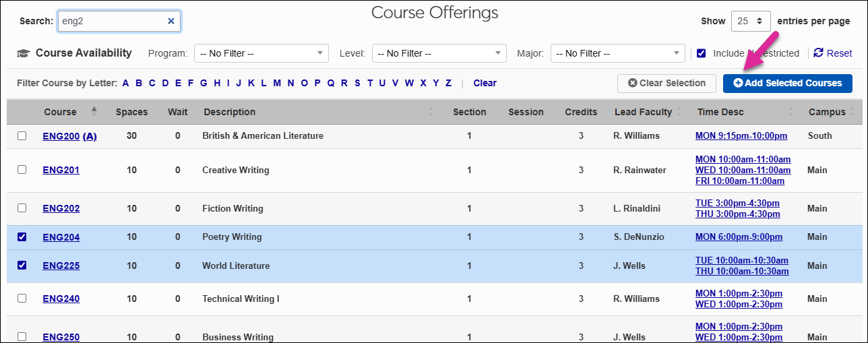Click the WED 10:00am-11:00am time link

tap(743, 170)
